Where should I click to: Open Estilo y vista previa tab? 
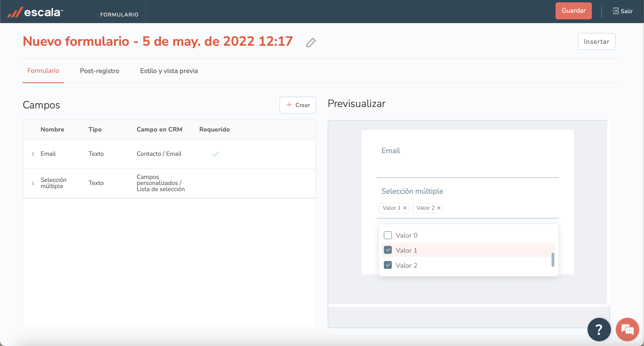(169, 71)
